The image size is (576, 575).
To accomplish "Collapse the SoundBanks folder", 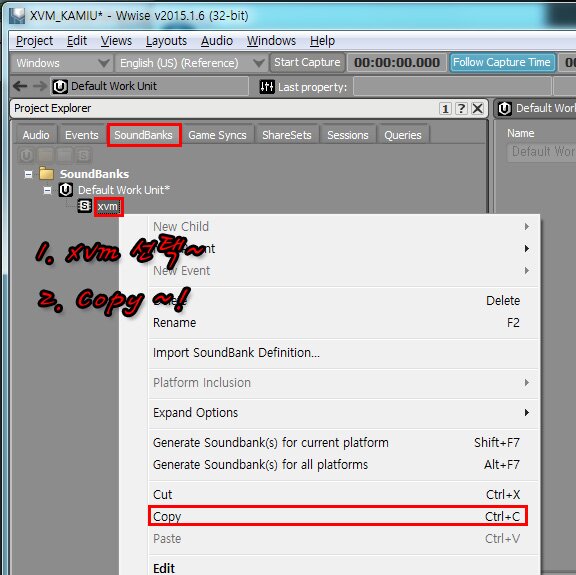I will pos(28,174).
